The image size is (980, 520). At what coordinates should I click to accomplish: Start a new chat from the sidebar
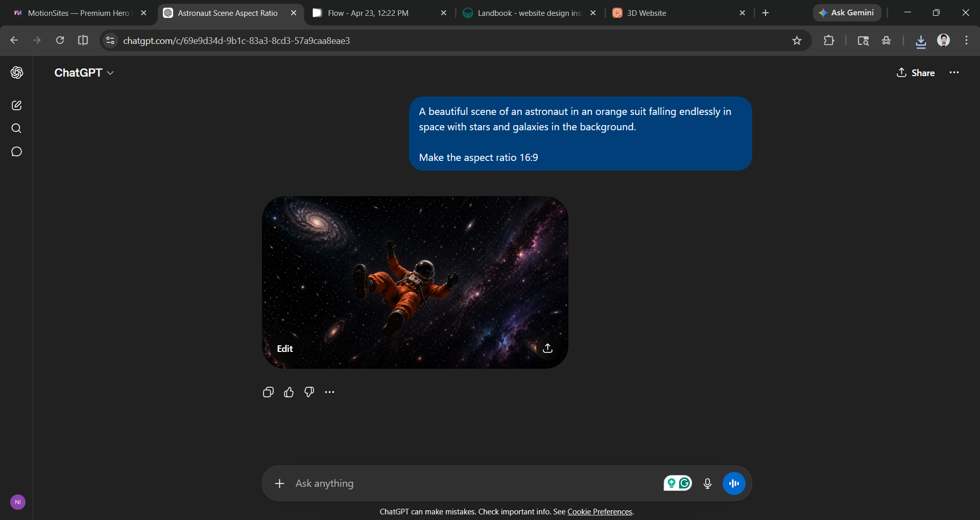pos(17,105)
